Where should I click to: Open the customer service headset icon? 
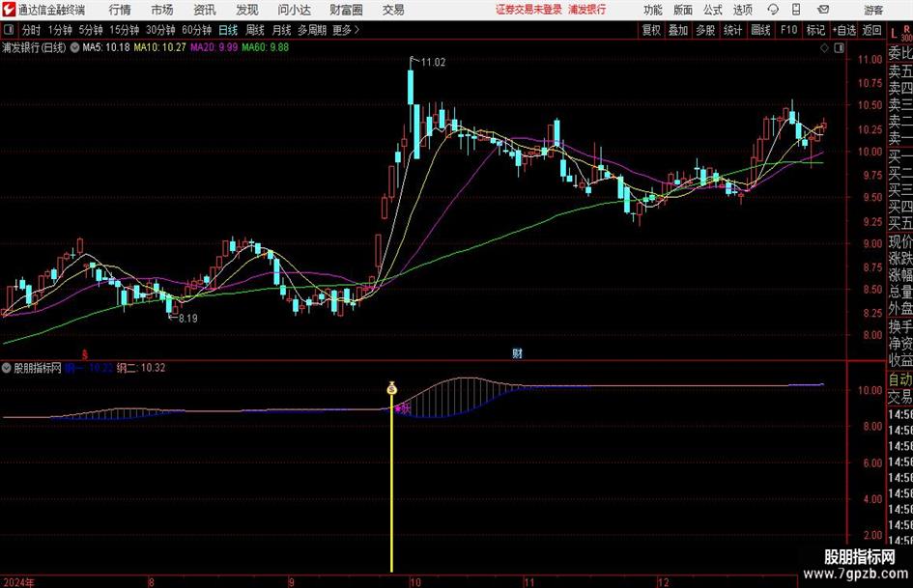coord(773,10)
